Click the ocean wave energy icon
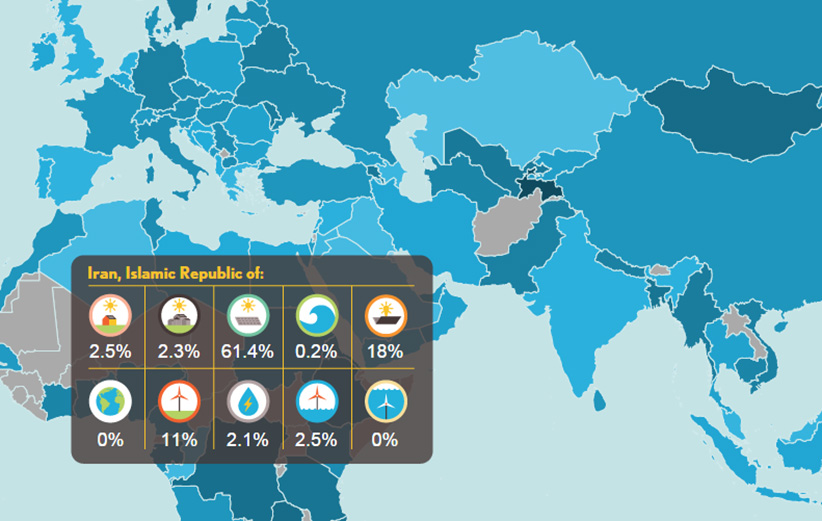The image size is (822, 521). tap(317, 315)
